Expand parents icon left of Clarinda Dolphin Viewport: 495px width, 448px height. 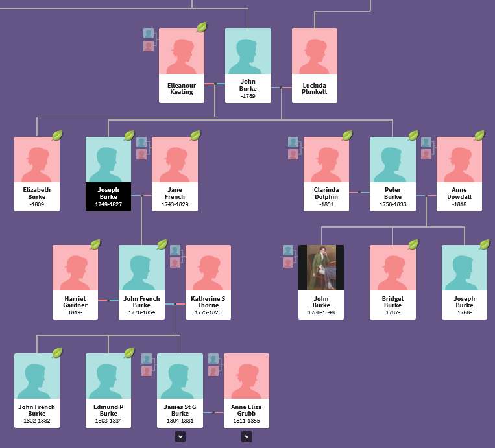pyautogui.click(x=293, y=148)
